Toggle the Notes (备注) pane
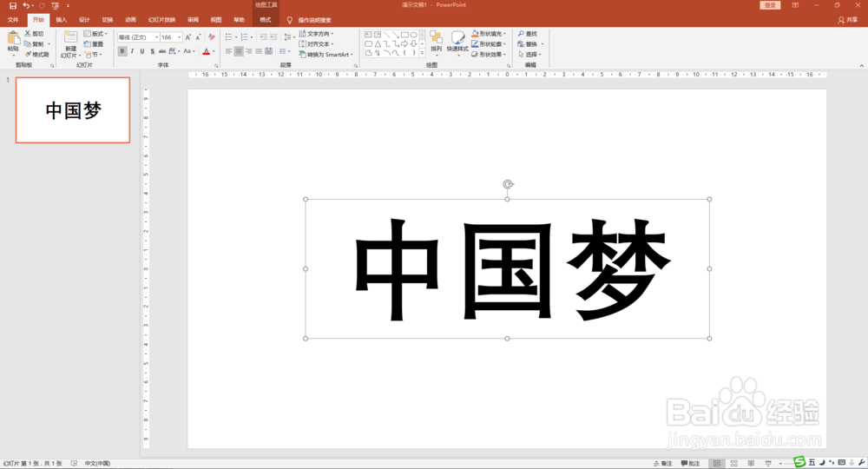868x469 pixels. (662, 463)
